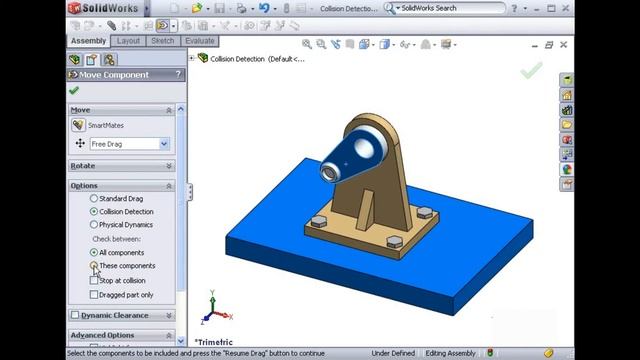Click the Print icon in title toolbar
640x360 pixels.
point(242,8)
